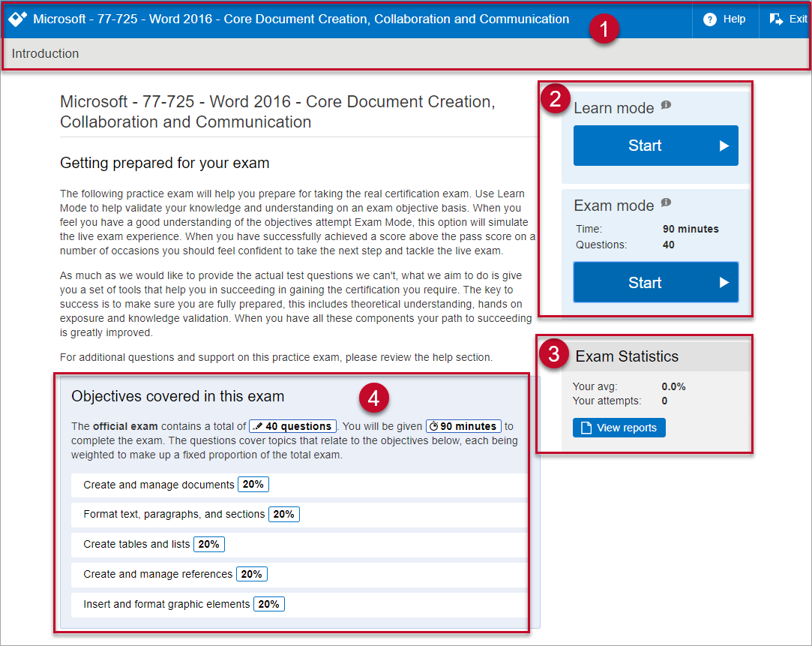The image size is (812, 646).
Task: Click red callout marker number 2
Action: tap(555, 100)
